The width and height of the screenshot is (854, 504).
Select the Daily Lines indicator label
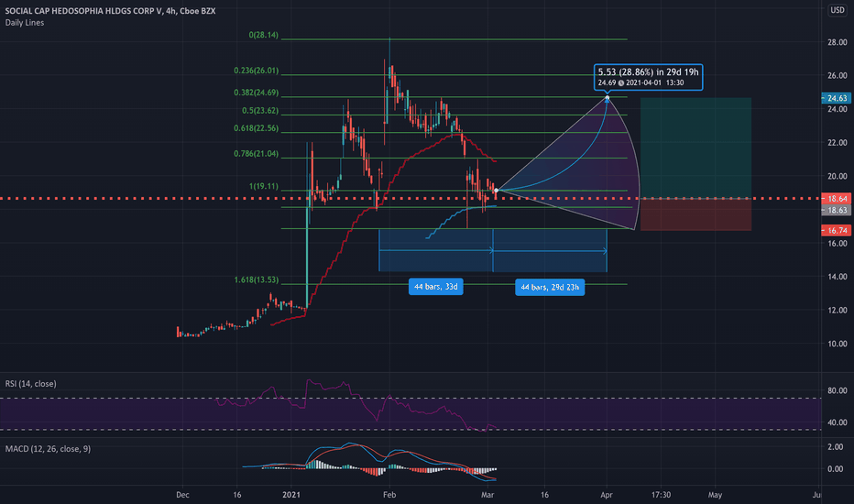(25, 23)
